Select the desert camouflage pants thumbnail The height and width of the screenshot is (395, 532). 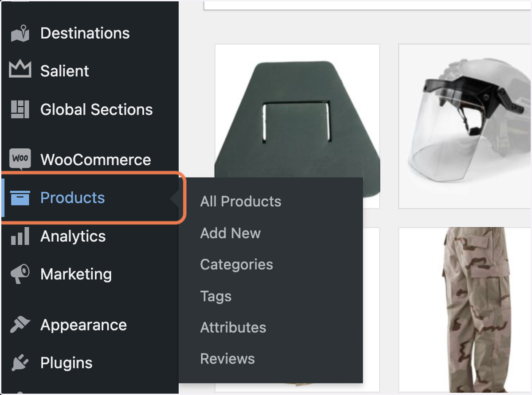pos(465,310)
